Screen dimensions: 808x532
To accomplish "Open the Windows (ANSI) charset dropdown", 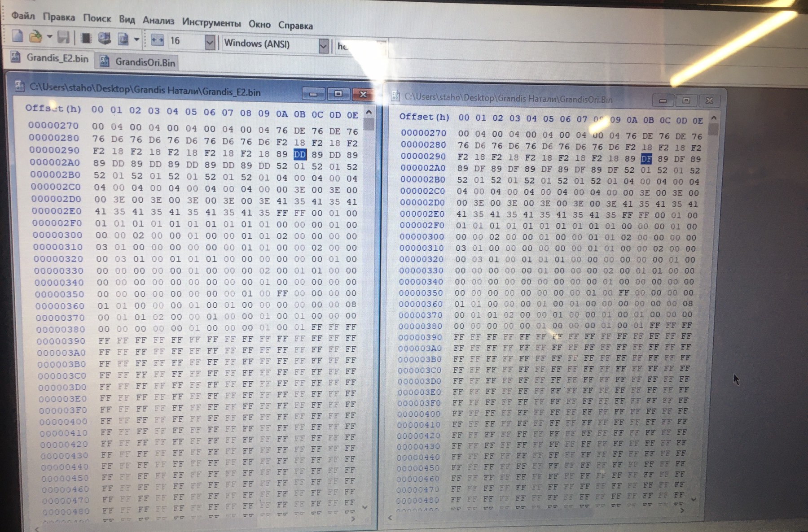I will tap(323, 46).
